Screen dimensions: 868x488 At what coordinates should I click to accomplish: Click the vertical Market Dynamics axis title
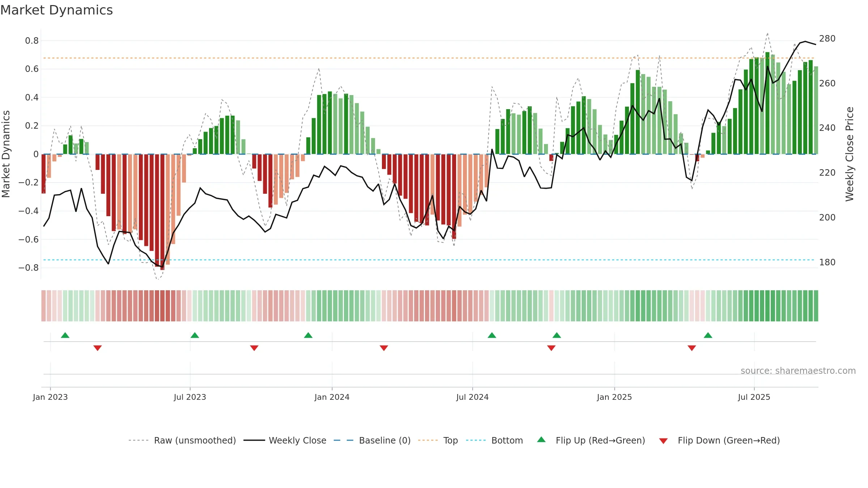tap(6, 154)
